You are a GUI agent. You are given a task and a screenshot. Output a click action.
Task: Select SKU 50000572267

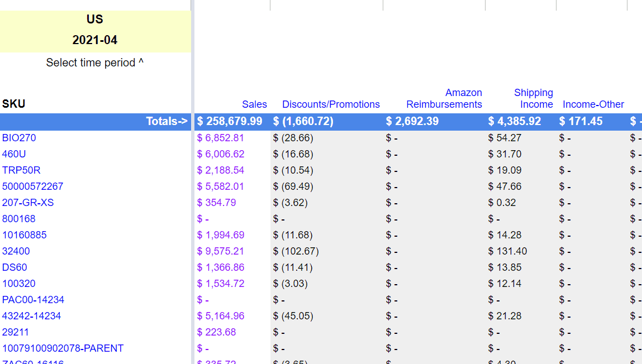[x=32, y=186]
